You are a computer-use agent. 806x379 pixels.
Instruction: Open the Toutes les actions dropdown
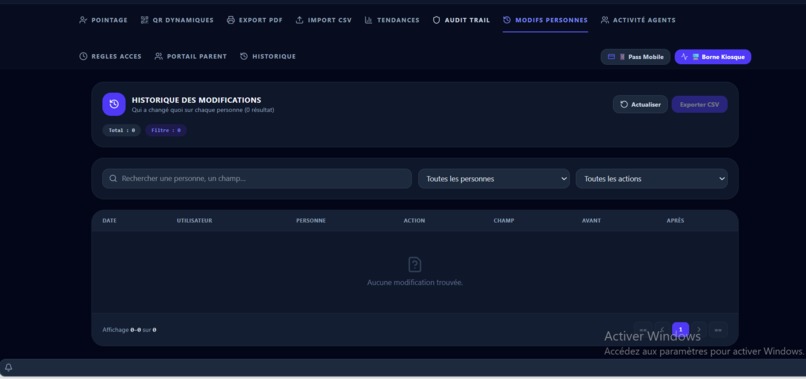pos(651,179)
